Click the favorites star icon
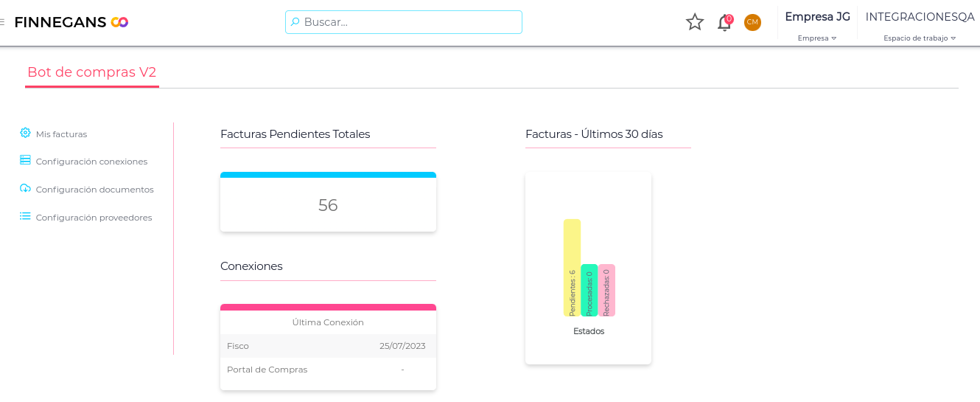 695,22
